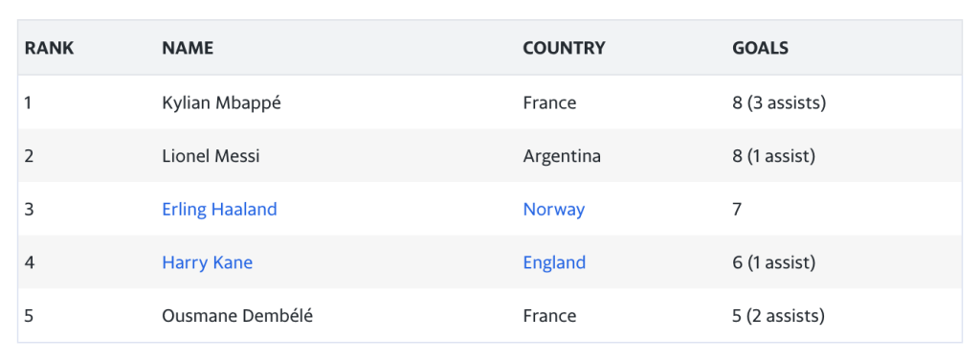Click the "8 (1 assist)" goals cell

coord(773,156)
